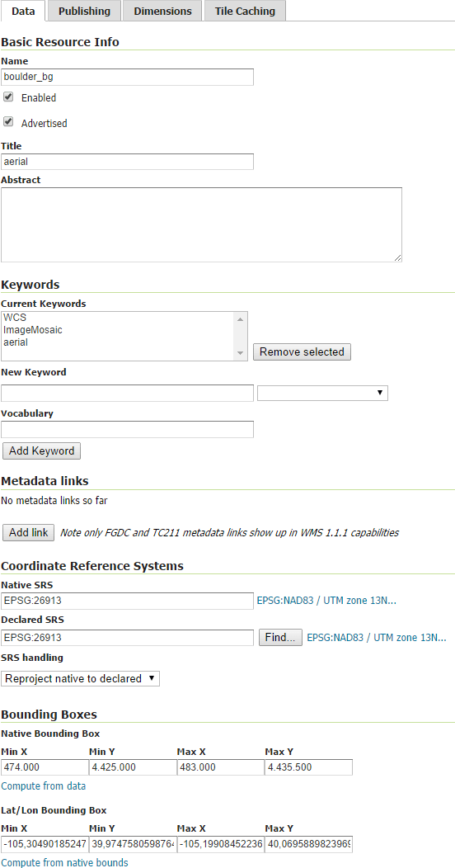The height and width of the screenshot is (868, 455).
Task: Uncheck the Enabled checkbox
Action: click(8, 97)
